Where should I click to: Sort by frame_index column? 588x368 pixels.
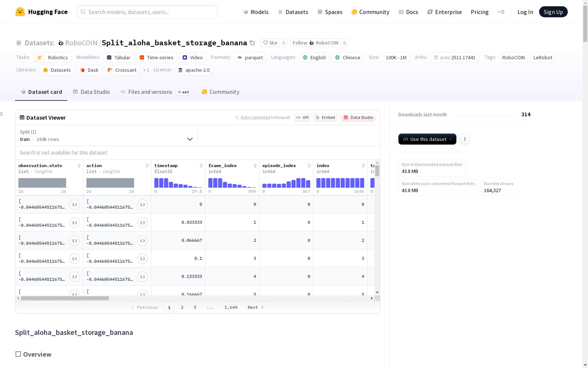coord(255,166)
